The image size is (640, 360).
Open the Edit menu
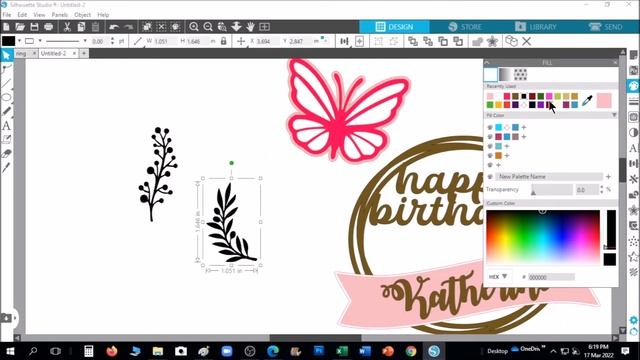(22, 15)
